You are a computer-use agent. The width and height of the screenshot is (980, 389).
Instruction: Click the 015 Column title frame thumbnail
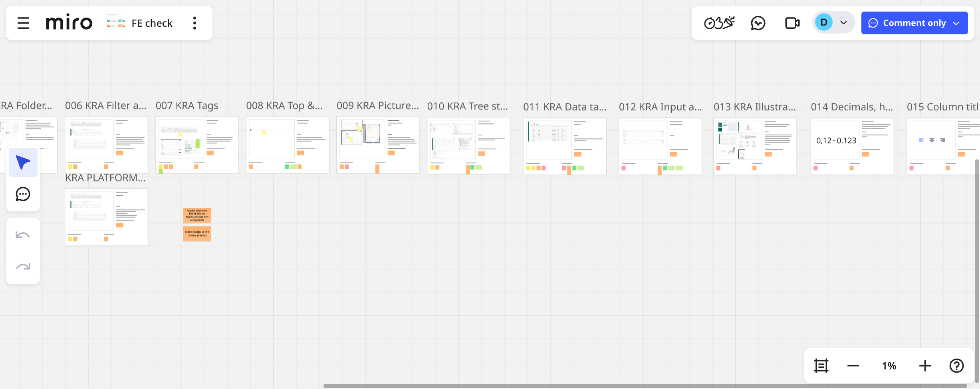943,146
